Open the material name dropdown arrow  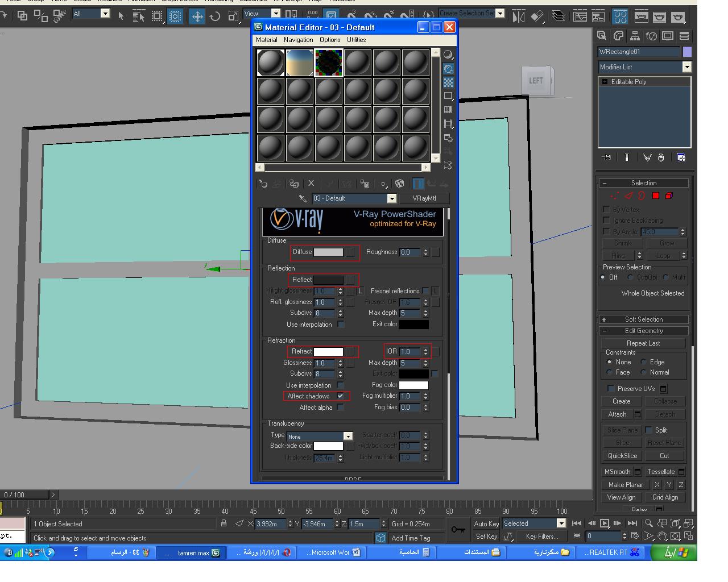tap(392, 198)
